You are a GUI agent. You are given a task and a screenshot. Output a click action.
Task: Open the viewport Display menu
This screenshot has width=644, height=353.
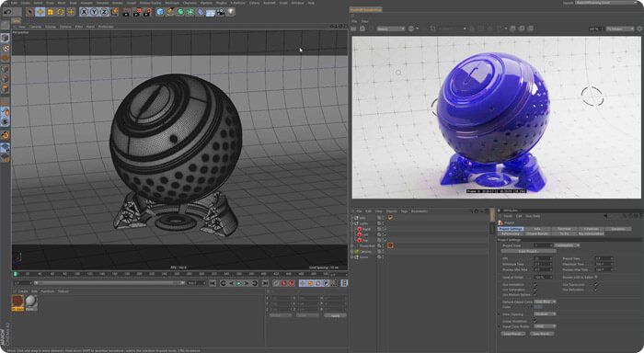tap(51, 27)
